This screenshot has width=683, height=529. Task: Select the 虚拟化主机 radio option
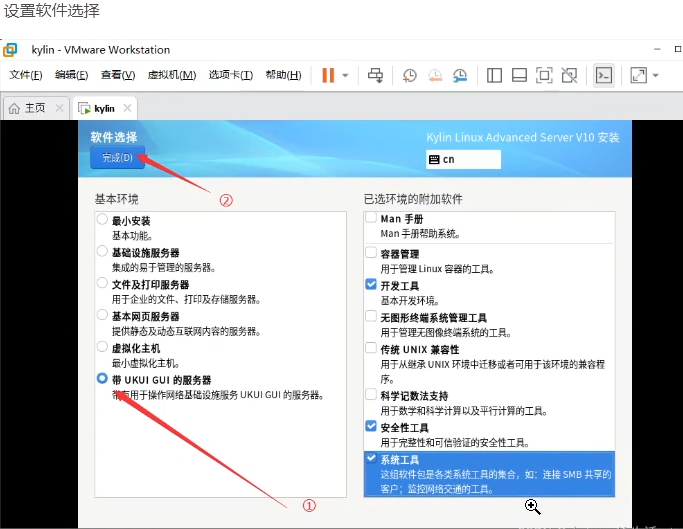102,346
